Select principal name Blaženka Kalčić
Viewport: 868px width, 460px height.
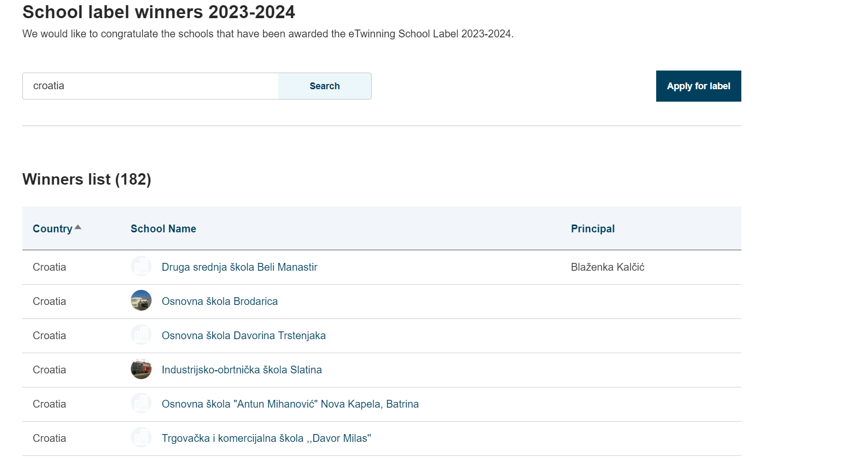click(607, 267)
